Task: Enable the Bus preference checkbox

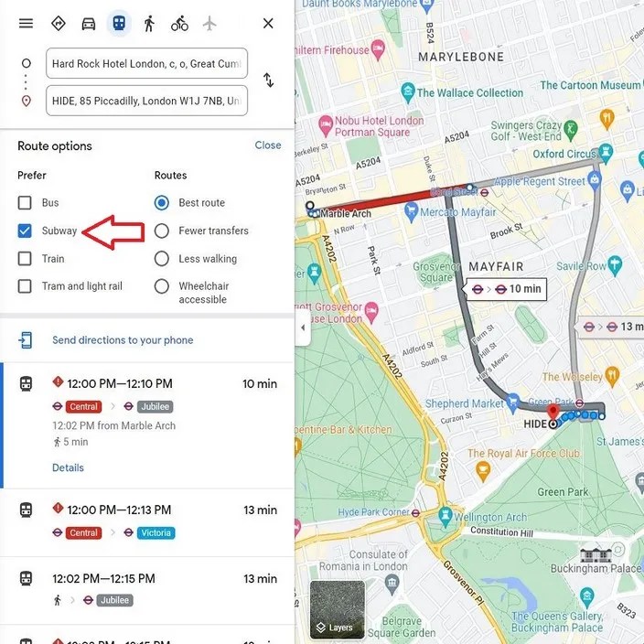Action: (x=25, y=202)
